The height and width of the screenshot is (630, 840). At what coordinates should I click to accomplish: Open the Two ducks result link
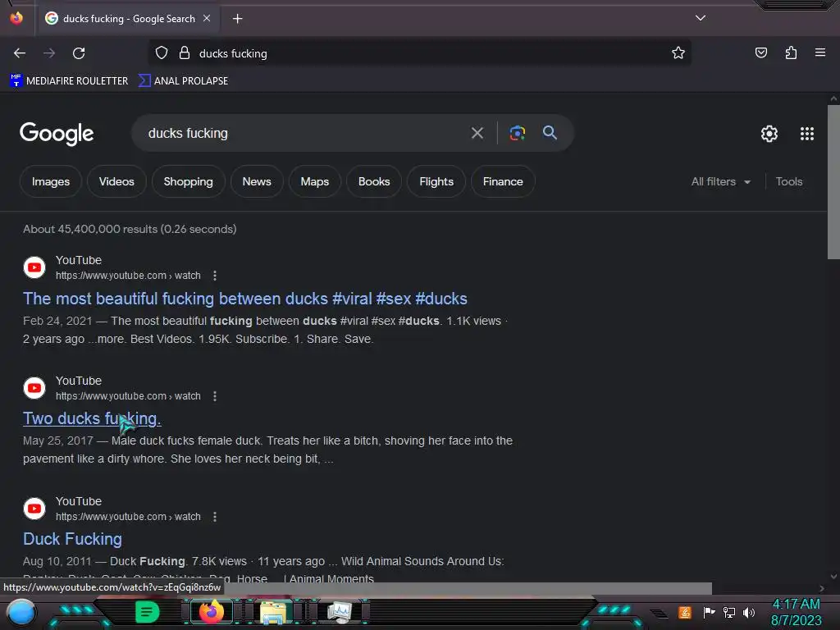tap(92, 418)
